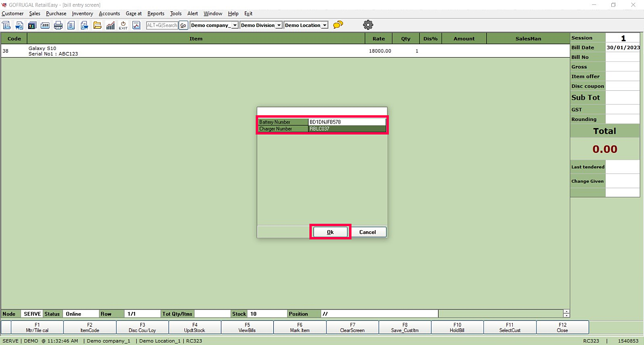This screenshot has width=644, height=345.
Task: Click the status row spinner arrows
Action: 566,314
